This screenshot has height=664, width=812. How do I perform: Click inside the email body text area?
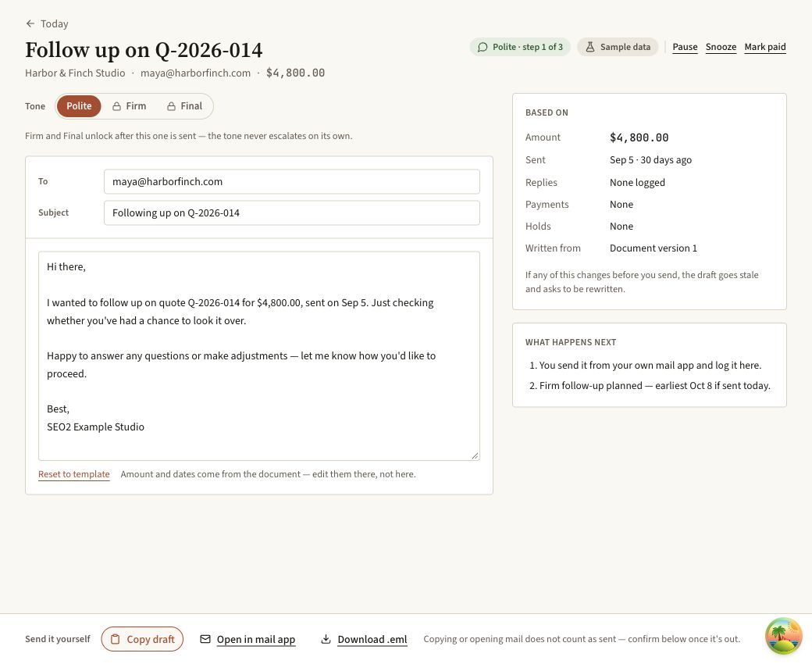[x=259, y=356]
